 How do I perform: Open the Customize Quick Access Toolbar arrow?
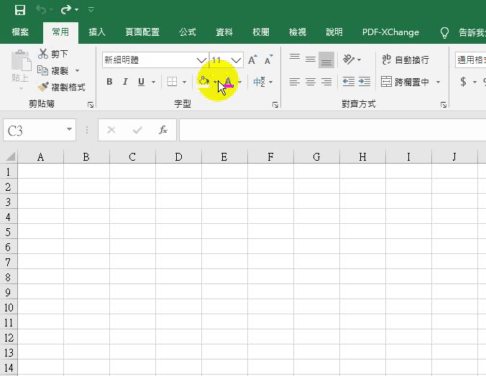click(x=91, y=10)
